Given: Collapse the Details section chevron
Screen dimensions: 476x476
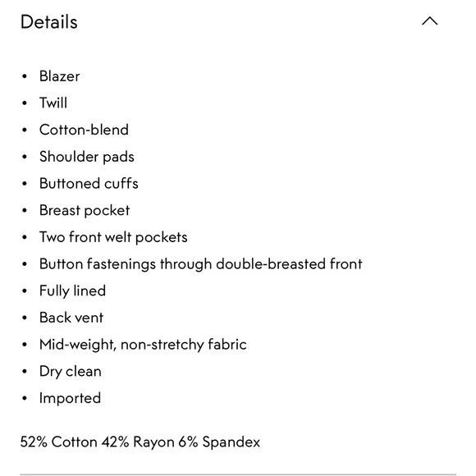Looking at the screenshot, I should click(x=429, y=21).
